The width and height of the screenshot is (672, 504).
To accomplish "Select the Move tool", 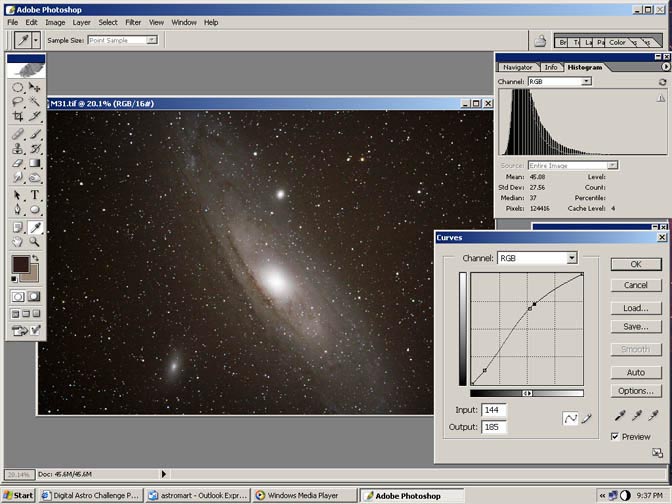I will 35,88.
